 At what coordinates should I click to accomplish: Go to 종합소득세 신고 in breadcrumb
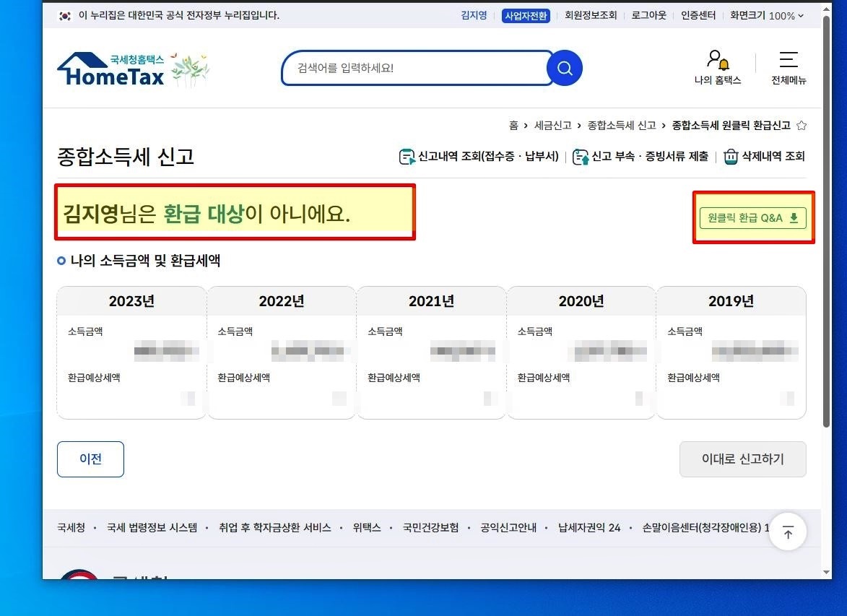[621, 126]
